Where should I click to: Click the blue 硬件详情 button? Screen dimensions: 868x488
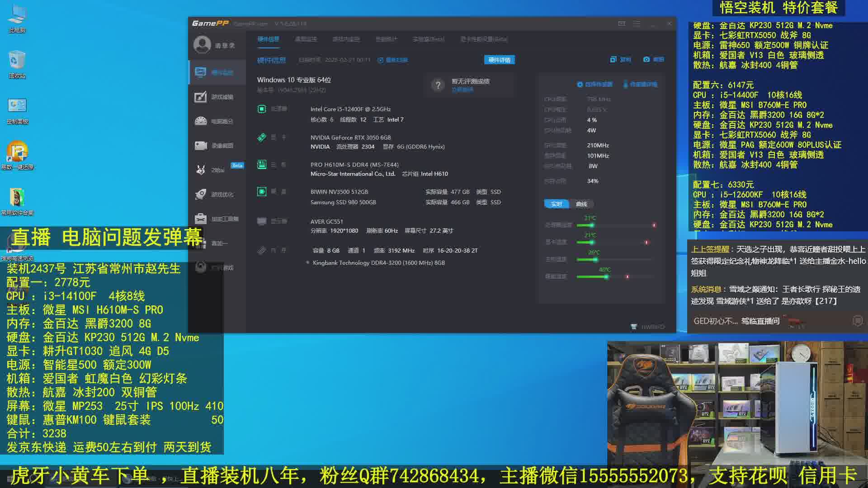[x=499, y=60]
